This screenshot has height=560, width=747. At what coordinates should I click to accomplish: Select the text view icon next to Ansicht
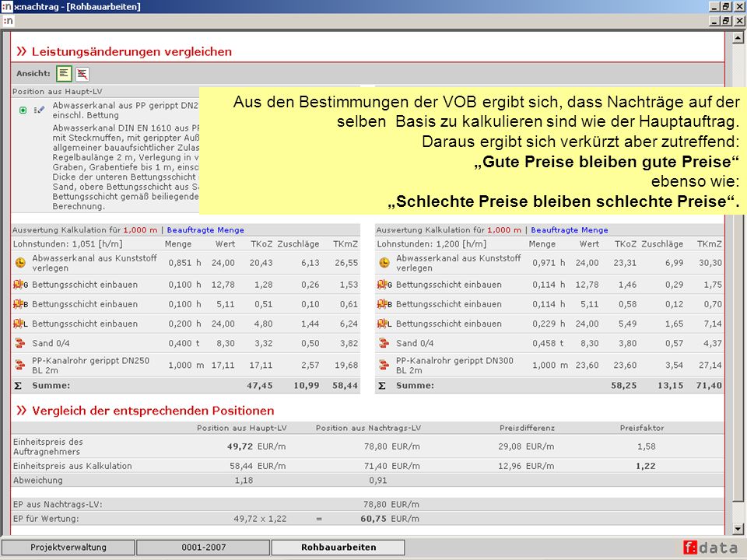tap(64, 74)
